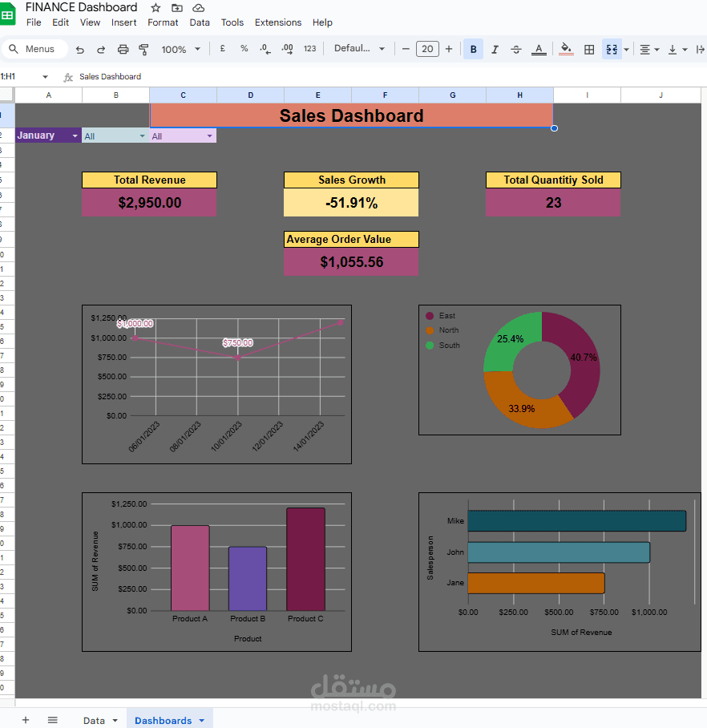The height and width of the screenshot is (728, 707).
Task: Open the text color selector
Action: coord(539,49)
